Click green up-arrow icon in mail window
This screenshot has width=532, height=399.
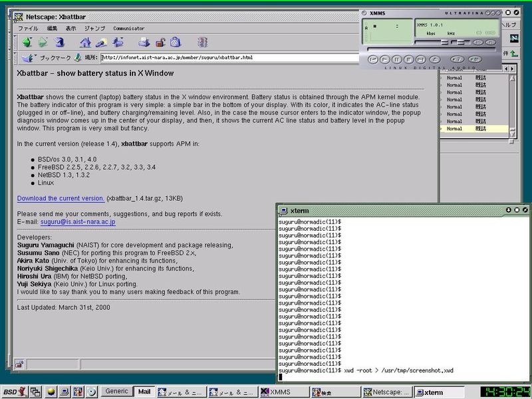click(x=514, y=53)
